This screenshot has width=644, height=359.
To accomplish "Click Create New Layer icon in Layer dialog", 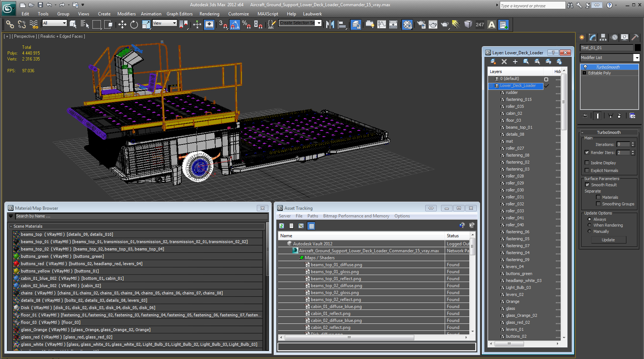I will pos(493,62).
